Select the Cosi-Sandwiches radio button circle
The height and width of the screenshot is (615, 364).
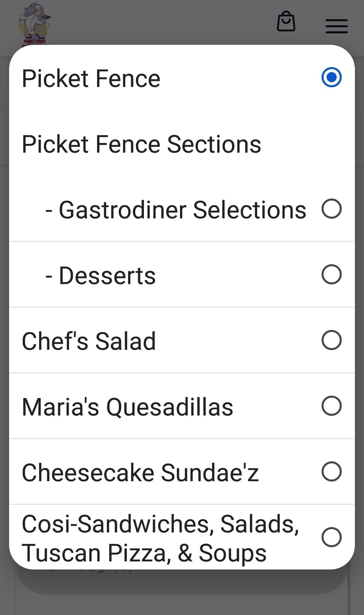click(x=331, y=537)
